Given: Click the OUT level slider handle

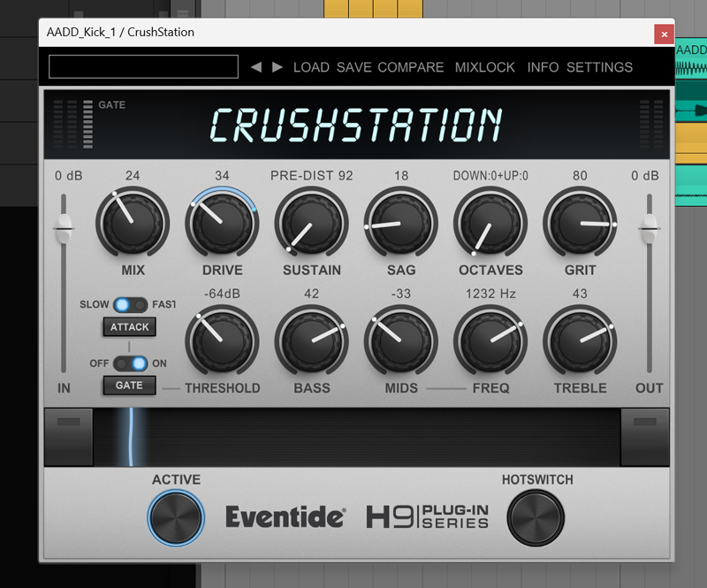Looking at the screenshot, I should 650,228.
